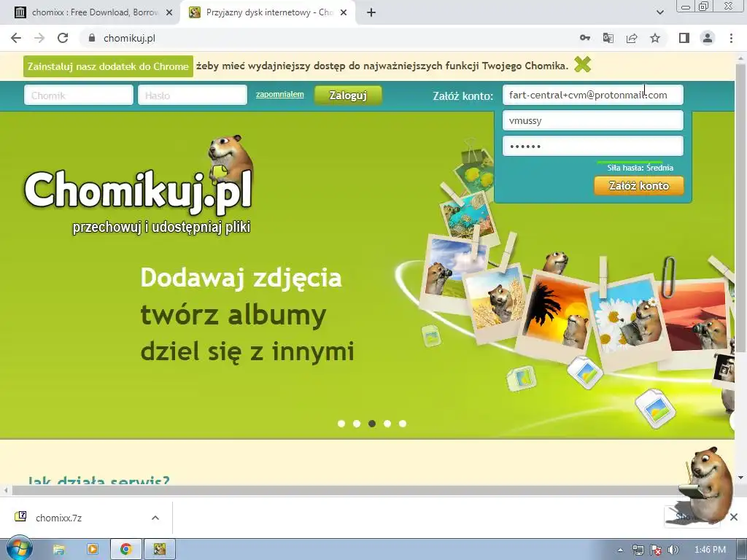
Task: Click the browser forward arrow
Action: coord(39,38)
